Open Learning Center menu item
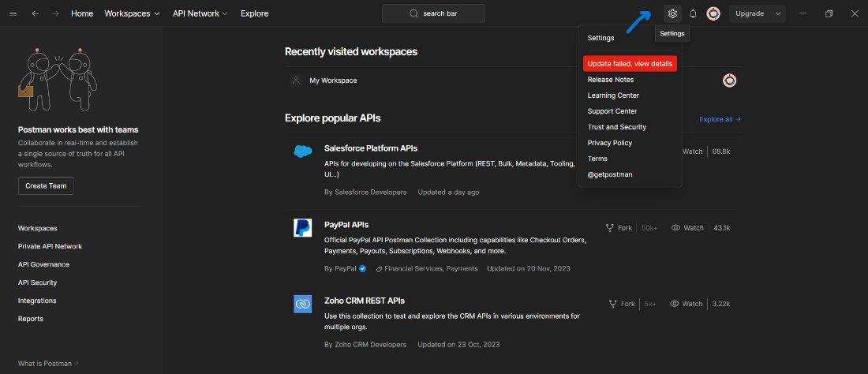The image size is (868, 374). [613, 95]
